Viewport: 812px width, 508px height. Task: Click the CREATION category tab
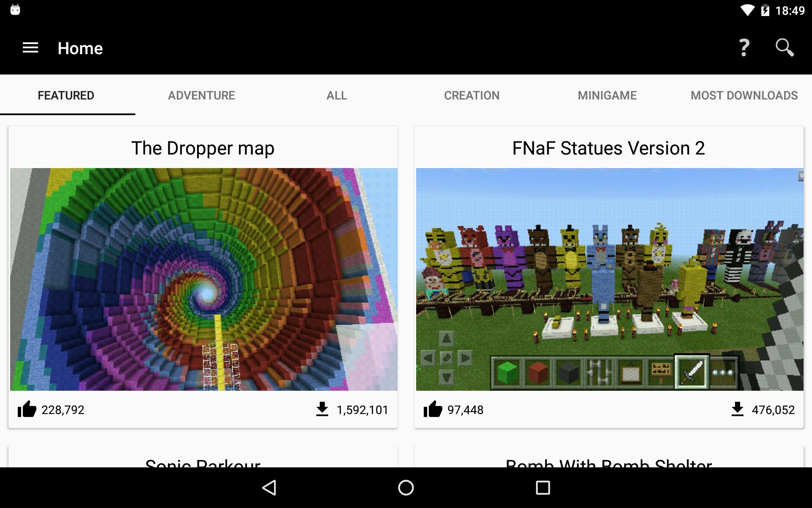(472, 95)
